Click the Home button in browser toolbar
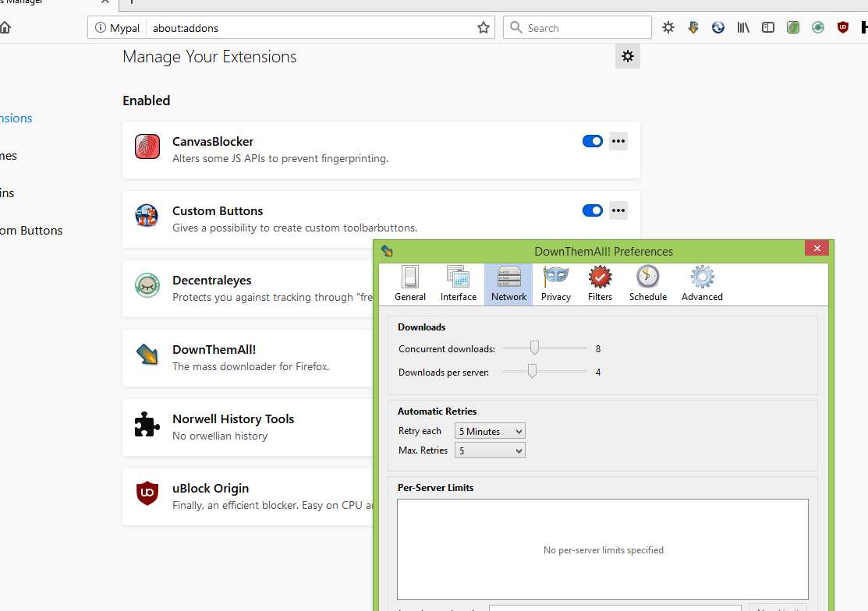This screenshot has height=611, width=868. [x=5, y=27]
